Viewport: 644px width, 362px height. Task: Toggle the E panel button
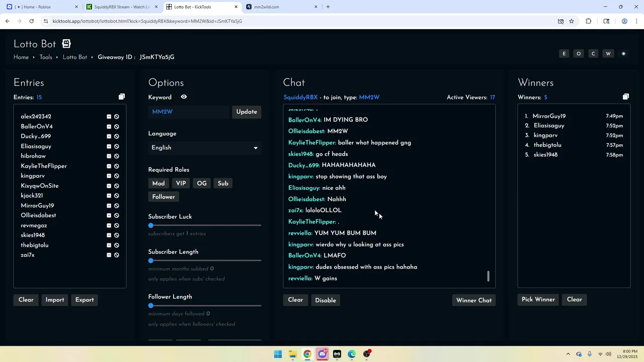click(x=564, y=54)
